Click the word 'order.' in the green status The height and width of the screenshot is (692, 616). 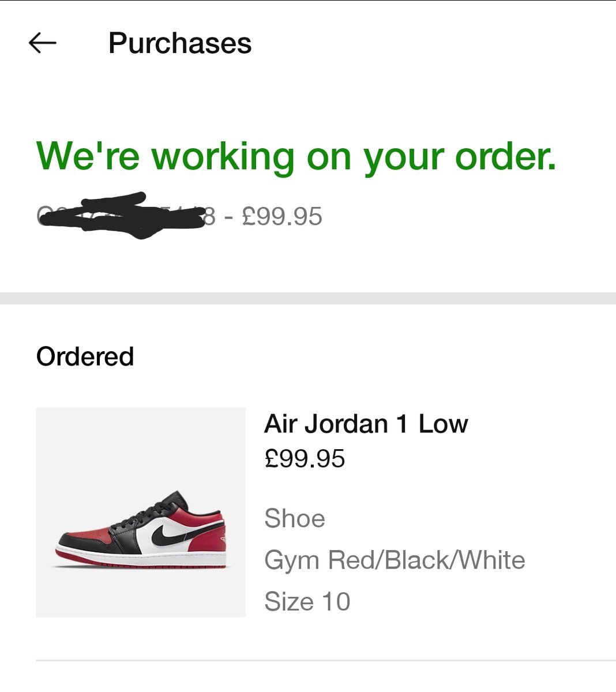506,157
